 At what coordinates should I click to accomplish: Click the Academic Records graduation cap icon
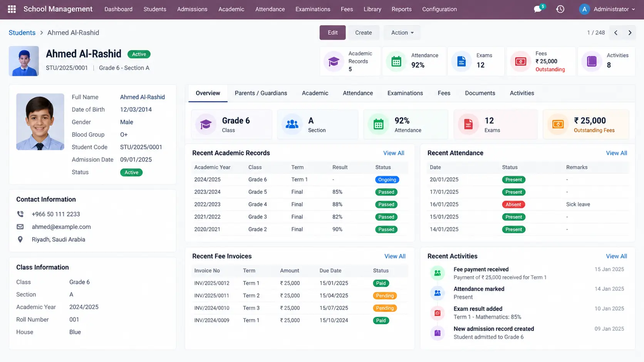point(334,61)
